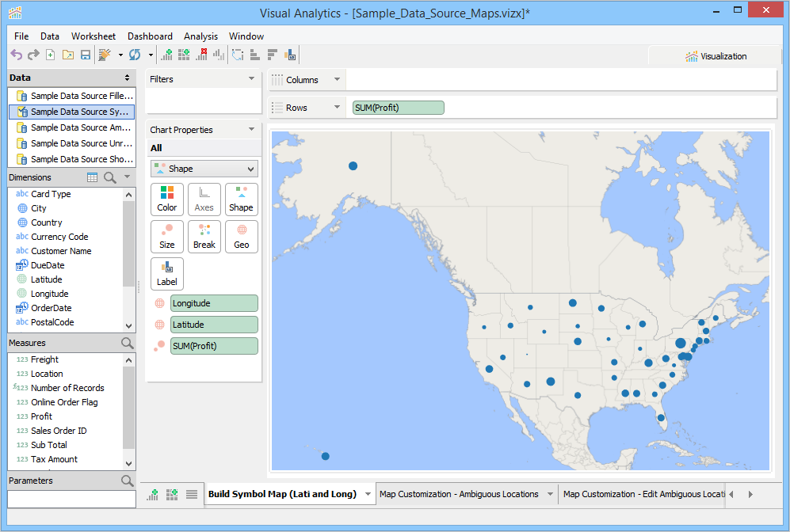Expand the Shape mark type dropdown
This screenshot has width=790, height=532.
(204, 169)
